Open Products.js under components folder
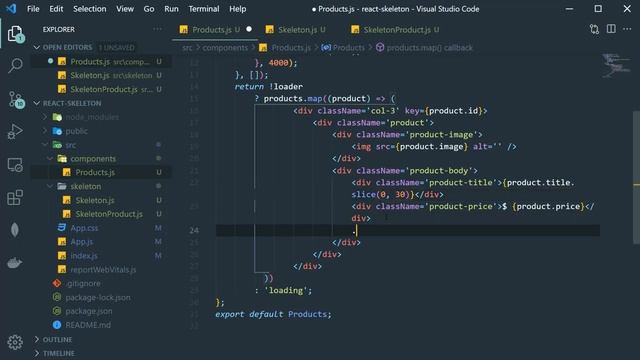Screen dimensions: 640x360 [101, 172]
